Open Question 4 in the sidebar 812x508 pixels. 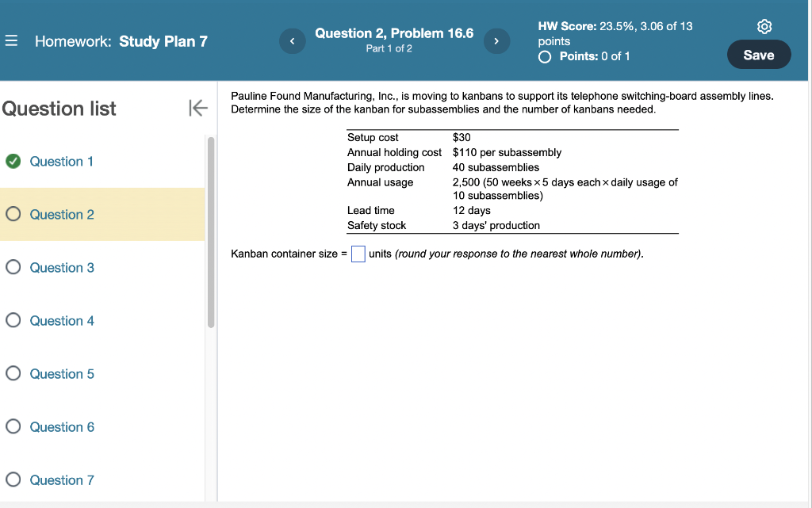click(60, 320)
